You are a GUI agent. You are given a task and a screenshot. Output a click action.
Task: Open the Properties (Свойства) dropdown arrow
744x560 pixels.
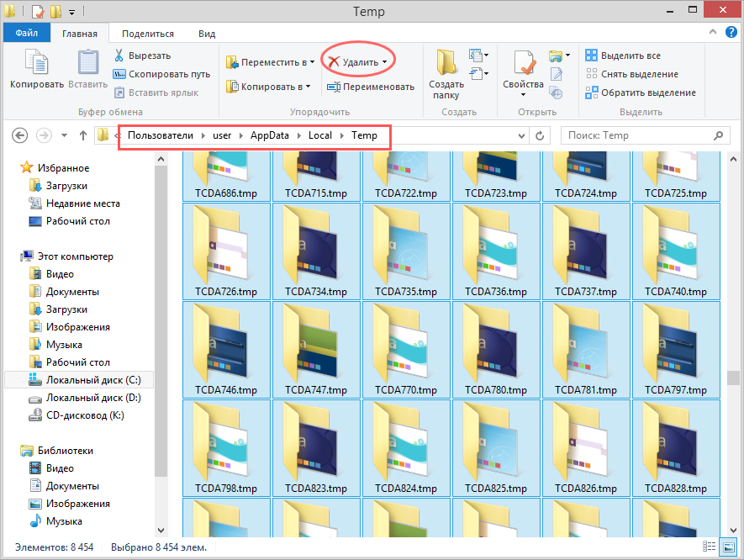pos(524,94)
